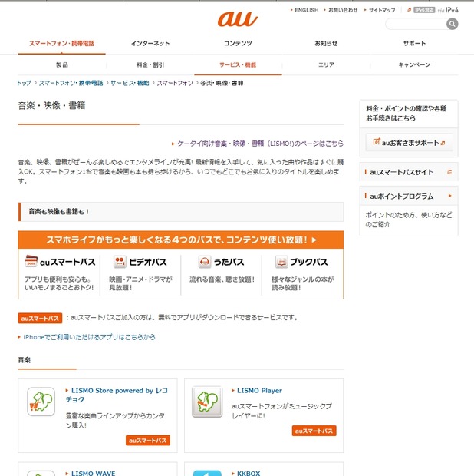
Task: Open the KKBOX link
Action: pos(249,473)
